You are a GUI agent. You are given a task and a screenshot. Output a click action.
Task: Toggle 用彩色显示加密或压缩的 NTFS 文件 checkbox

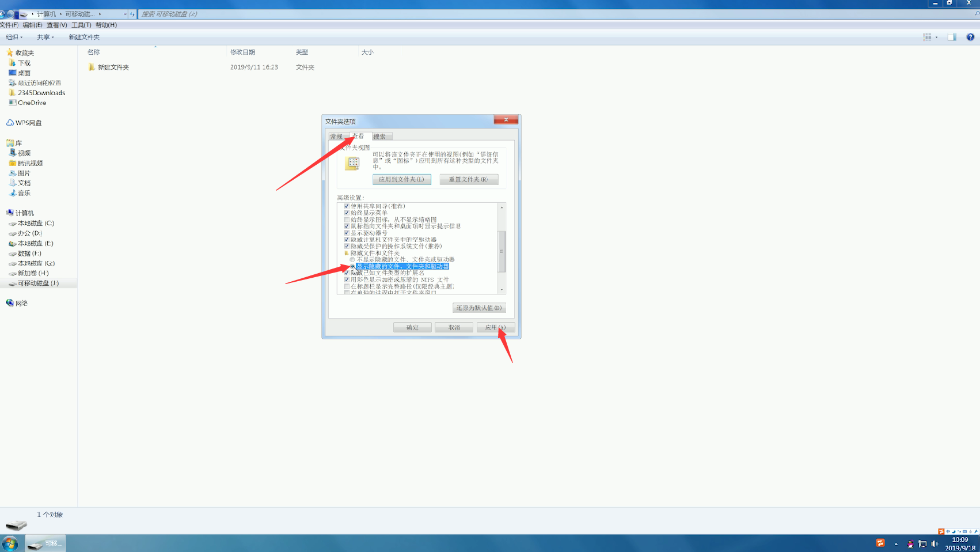[347, 279]
